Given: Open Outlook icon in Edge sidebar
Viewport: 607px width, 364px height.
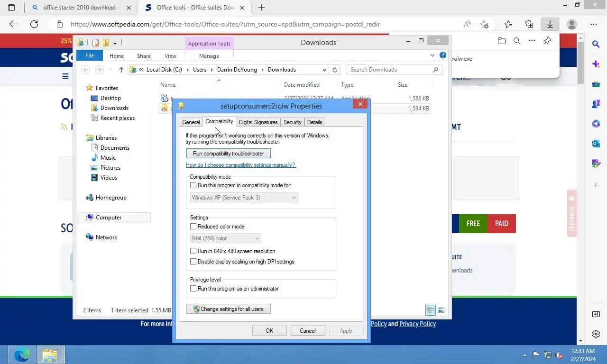Looking at the screenshot, I should point(596,144).
